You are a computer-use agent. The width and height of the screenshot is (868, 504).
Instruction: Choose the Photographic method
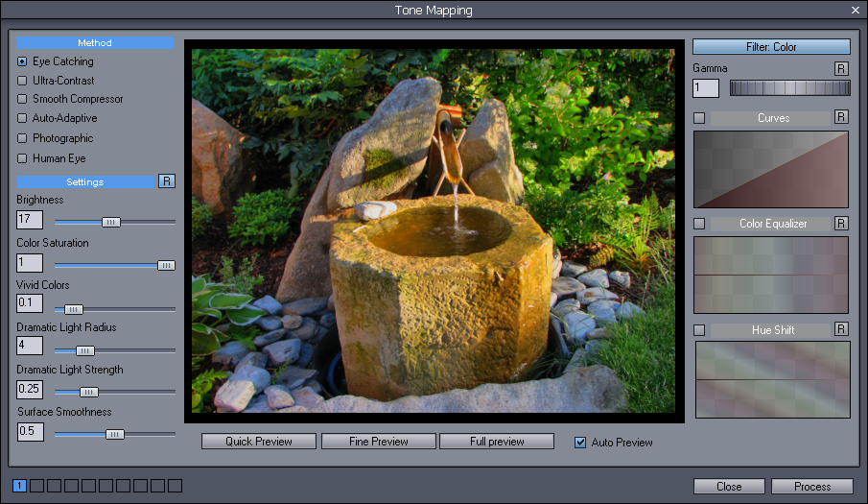coord(22,138)
